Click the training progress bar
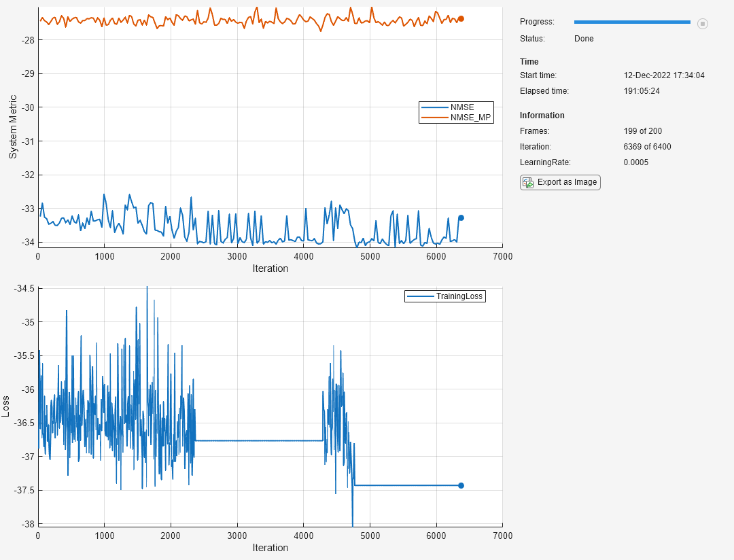The image size is (734, 560). (632, 22)
